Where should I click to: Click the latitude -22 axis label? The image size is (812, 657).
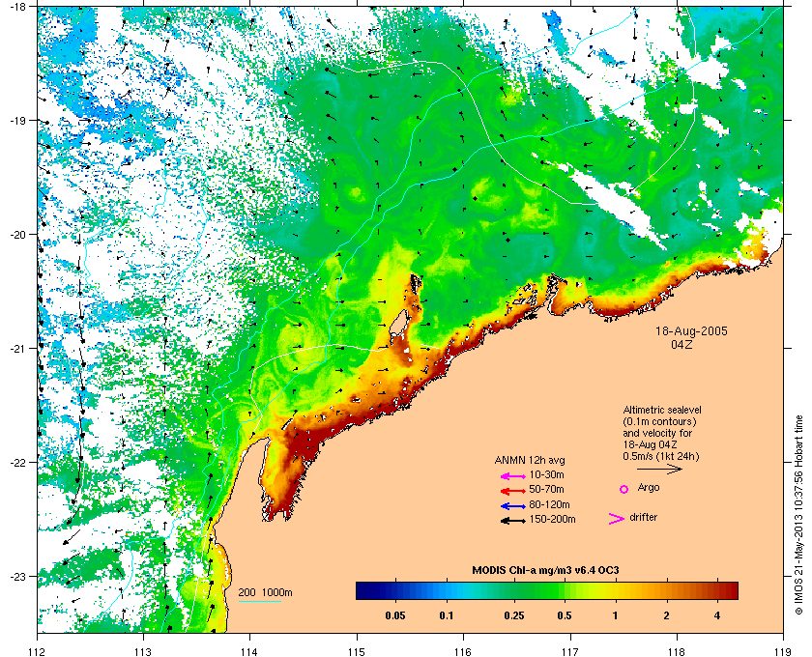point(18,463)
